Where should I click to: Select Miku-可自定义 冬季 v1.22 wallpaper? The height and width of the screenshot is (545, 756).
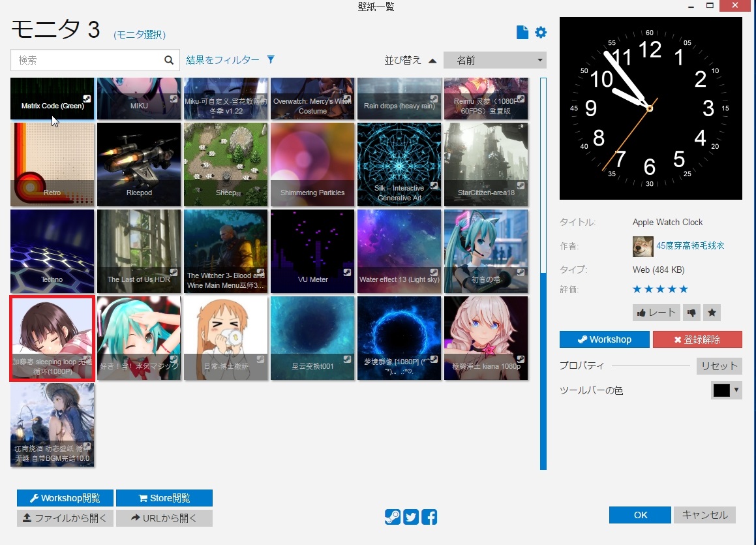coord(226,99)
